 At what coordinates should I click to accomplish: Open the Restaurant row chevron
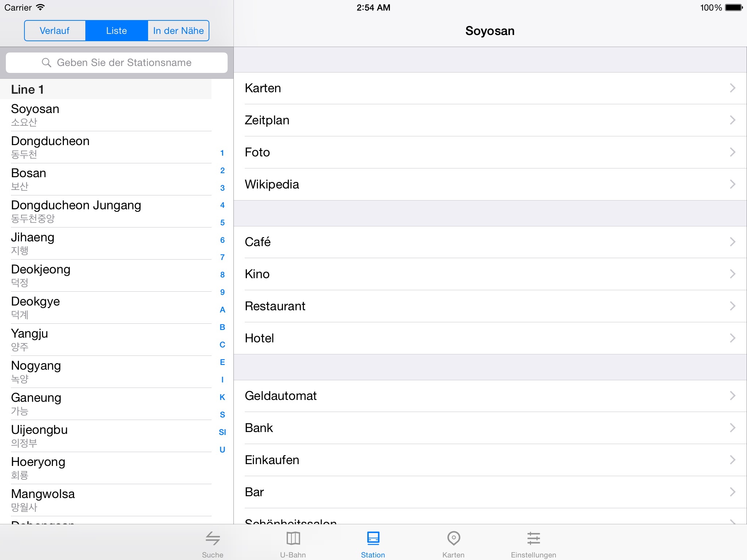(x=732, y=306)
